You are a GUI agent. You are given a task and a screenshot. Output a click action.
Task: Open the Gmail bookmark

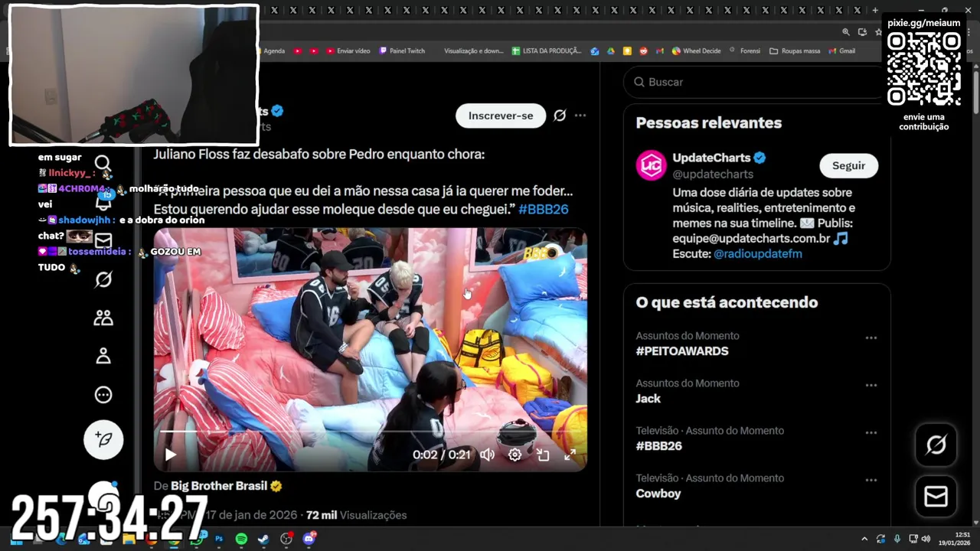(x=842, y=51)
